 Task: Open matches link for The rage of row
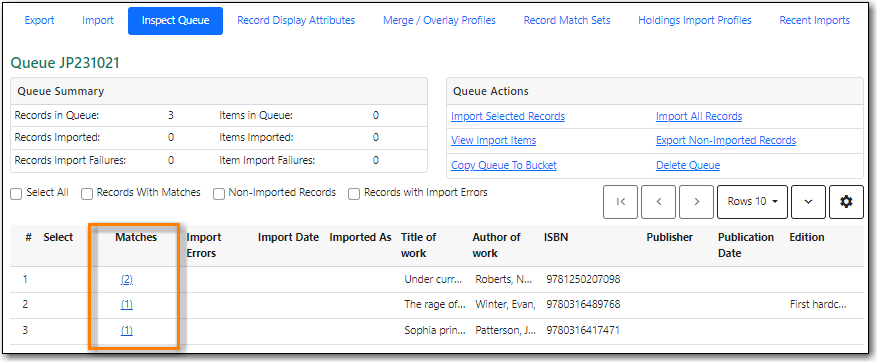(x=126, y=305)
